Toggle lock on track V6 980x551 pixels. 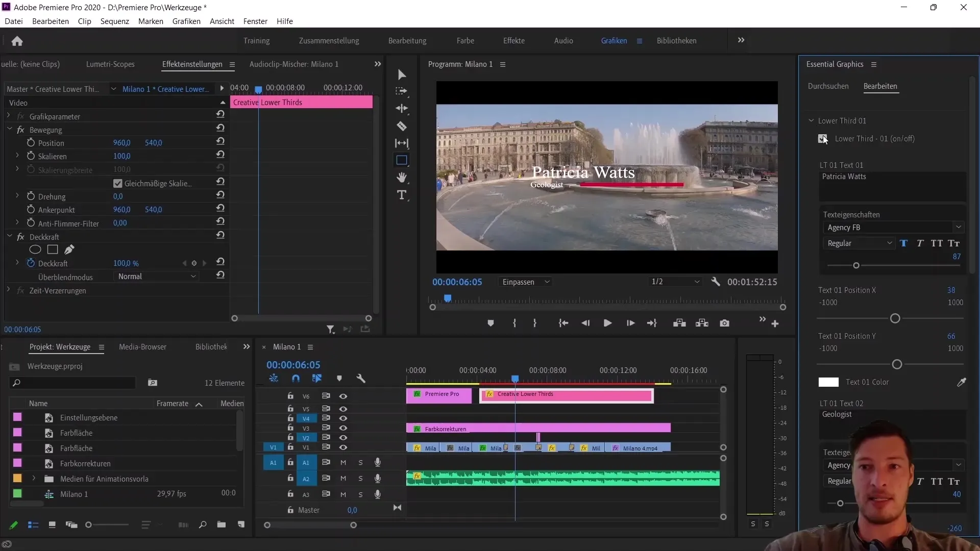point(290,396)
